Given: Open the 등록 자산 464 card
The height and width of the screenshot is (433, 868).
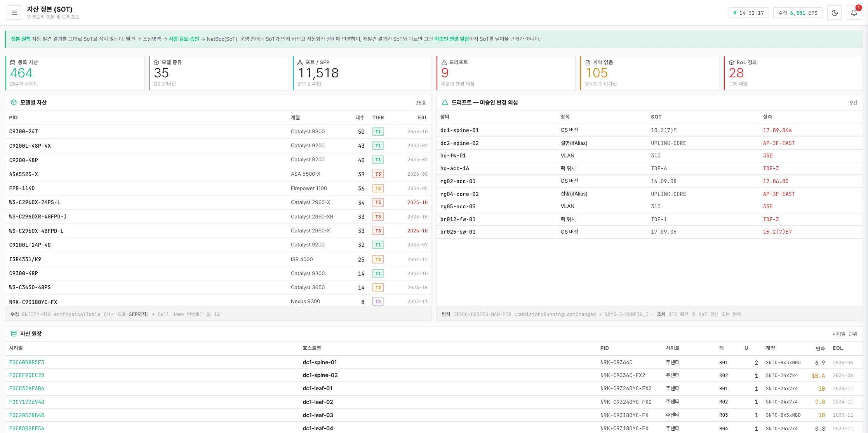Looking at the screenshot, I should coord(75,73).
